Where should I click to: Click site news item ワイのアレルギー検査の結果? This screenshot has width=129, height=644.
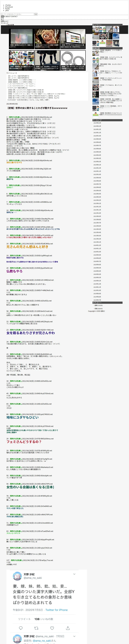[18, 88]
